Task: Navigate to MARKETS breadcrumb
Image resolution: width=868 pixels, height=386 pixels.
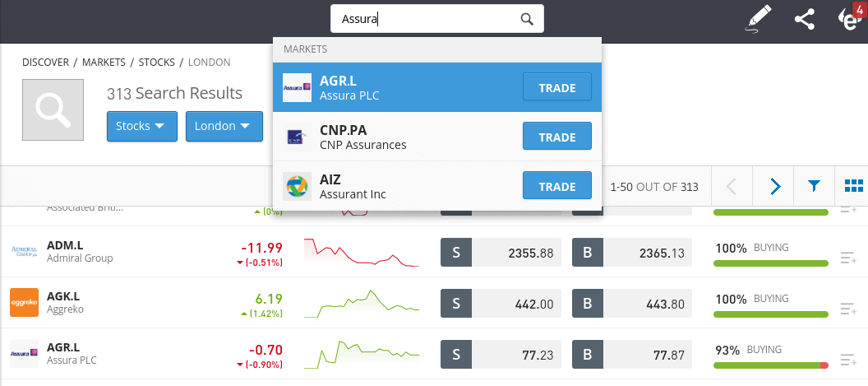Action: point(104,62)
